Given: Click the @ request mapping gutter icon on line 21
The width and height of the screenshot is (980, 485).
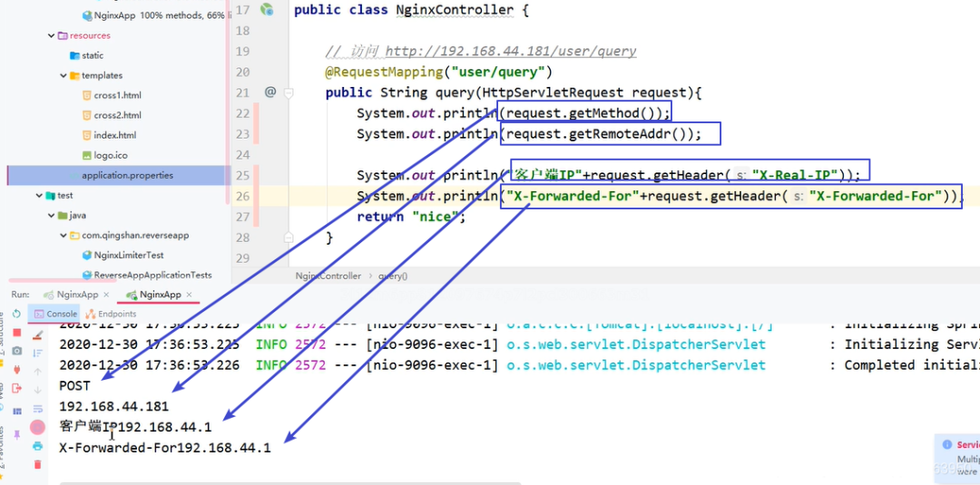Looking at the screenshot, I should coord(270,92).
